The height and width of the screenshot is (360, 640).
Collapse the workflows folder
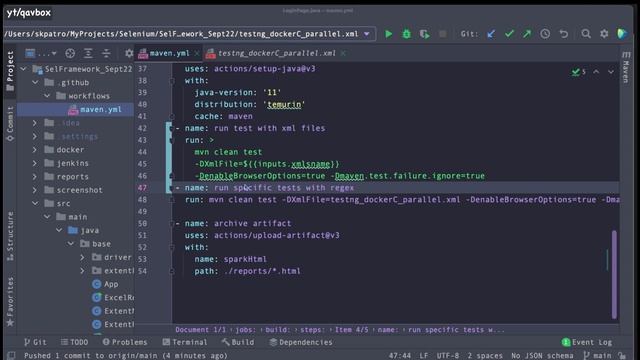tap(47, 96)
